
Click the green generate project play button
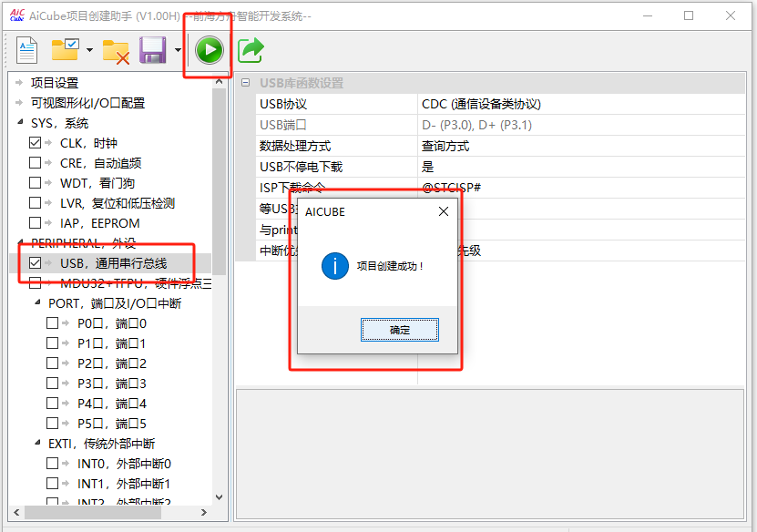click(209, 50)
